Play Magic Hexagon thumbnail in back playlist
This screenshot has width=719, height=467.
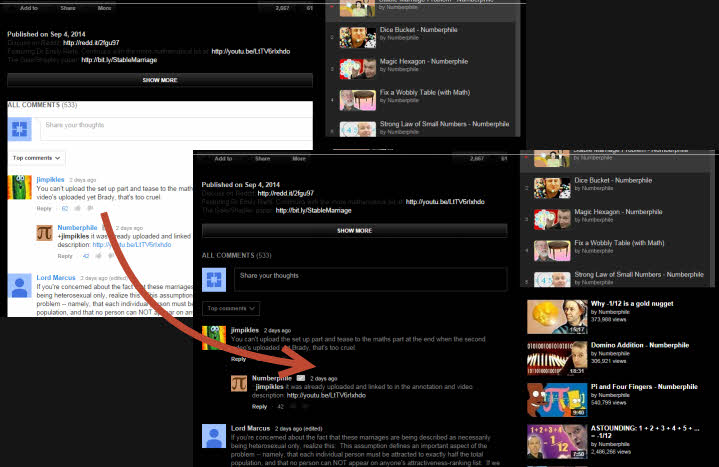tap(358, 69)
